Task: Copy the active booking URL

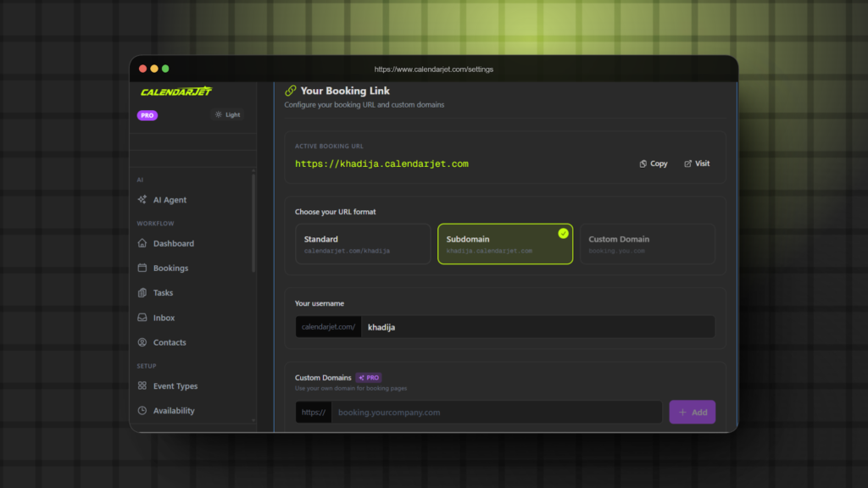Action: pyautogui.click(x=654, y=164)
